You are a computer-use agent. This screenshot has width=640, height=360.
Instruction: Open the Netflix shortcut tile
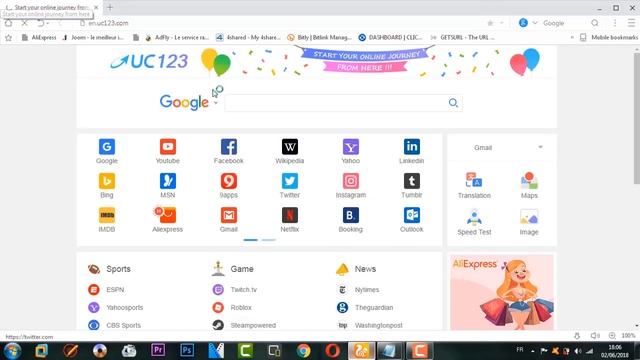(290, 220)
